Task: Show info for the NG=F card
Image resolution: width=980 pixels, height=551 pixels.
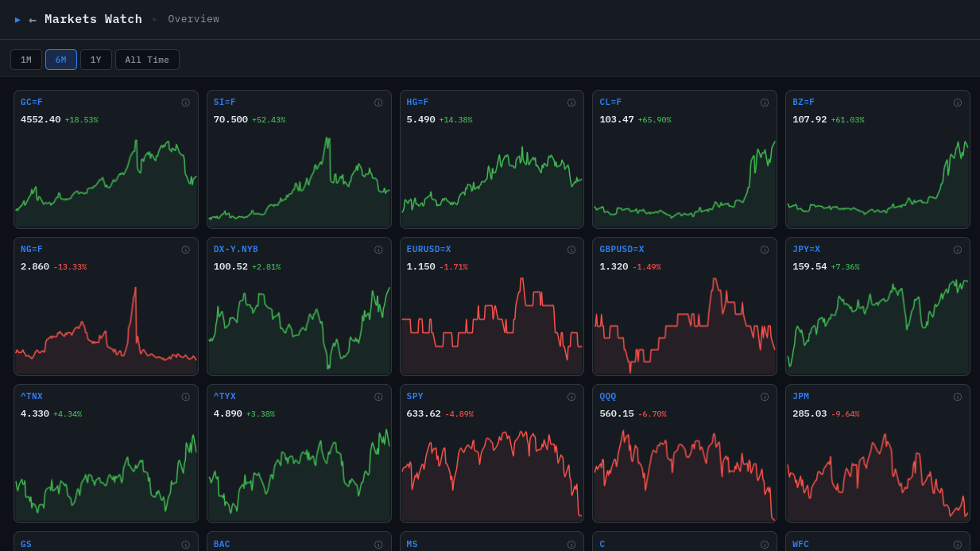Action: pos(185,250)
